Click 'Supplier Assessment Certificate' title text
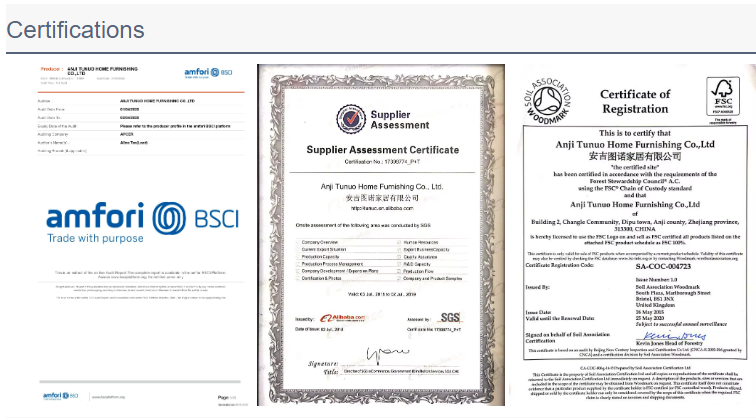This screenshot has height=418, width=756. (x=383, y=150)
